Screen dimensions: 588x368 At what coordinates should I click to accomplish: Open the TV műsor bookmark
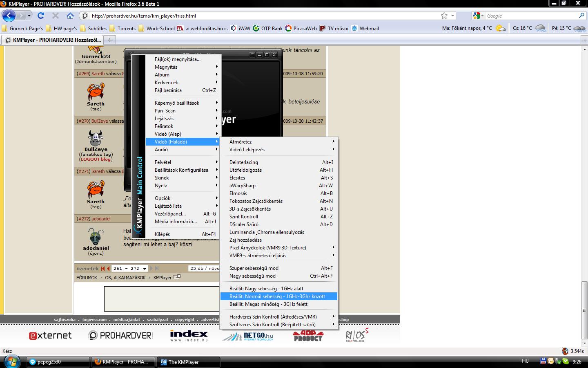click(x=334, y=28)
